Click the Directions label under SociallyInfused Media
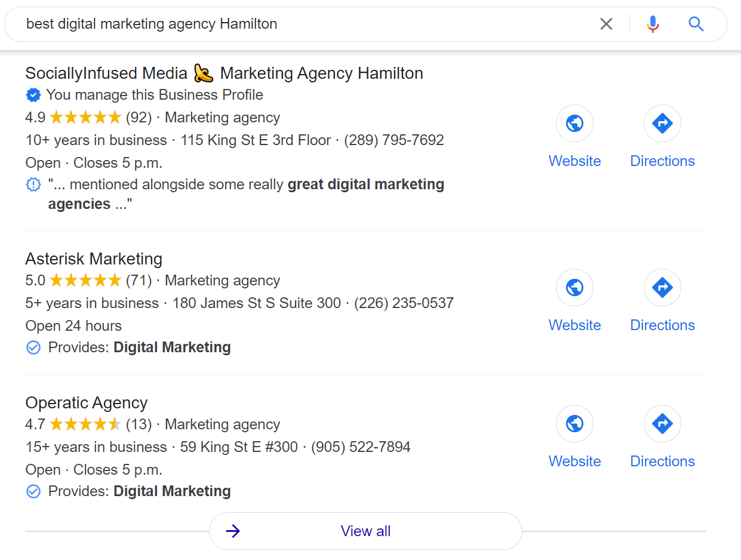The height and width of the screenshot is (560, 741). pos(663,161)
